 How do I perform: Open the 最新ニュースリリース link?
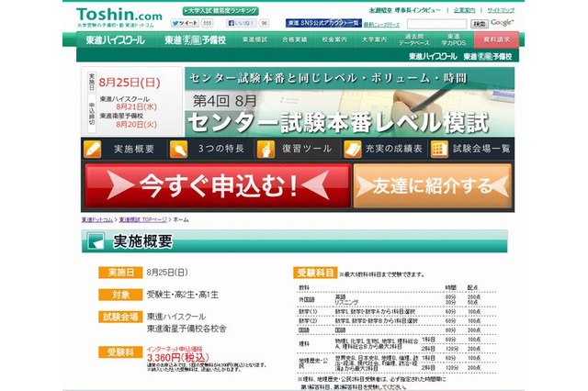pyautogui.click(x=381, y=25)
